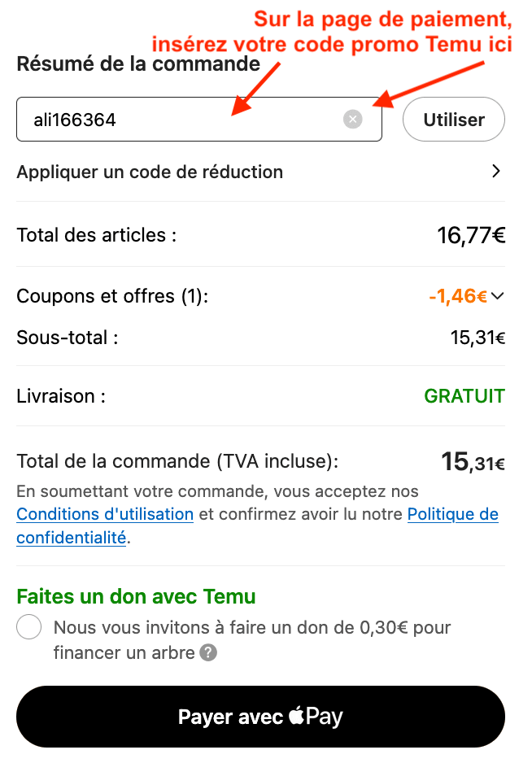The image size is (532, 763).
Task: Click the bold order total amount
Action: coord(473,462)
